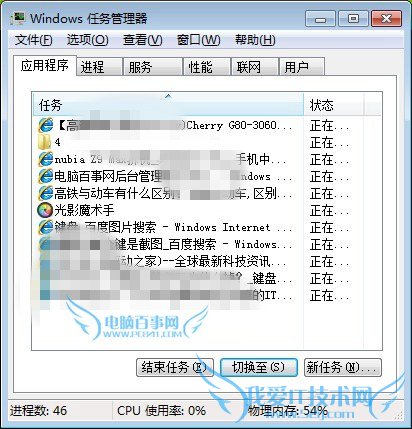The width and height of the screenshot is (412, 429).
Task: Click the IE icon of 电脑百事网后台管理 task
Action: coord(46,176)
